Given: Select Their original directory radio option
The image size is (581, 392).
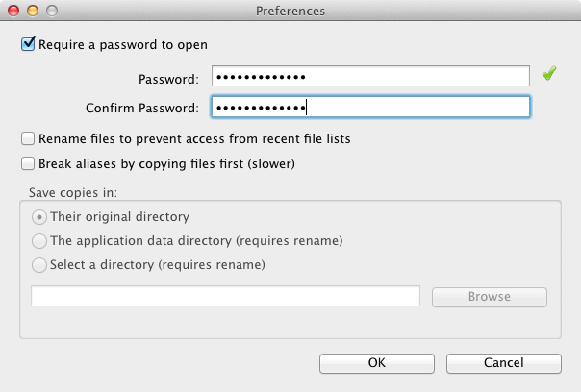Looking at the screenshot, I should (x=38, y=217).
